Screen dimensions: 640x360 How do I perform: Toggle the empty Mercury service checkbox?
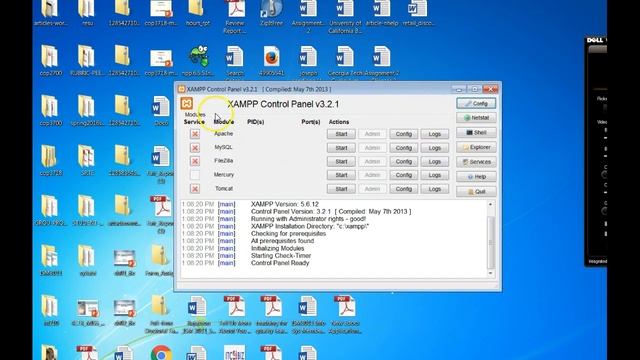[x=195, y=175]
